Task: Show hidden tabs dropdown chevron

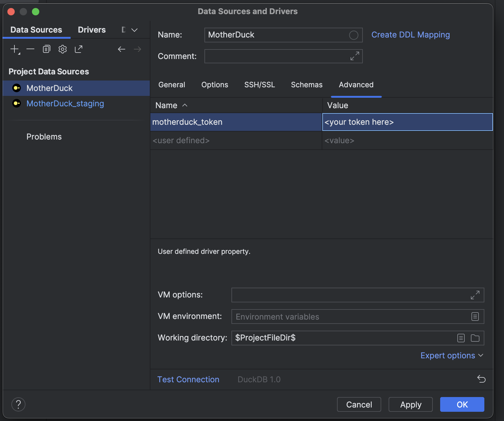Action: (134, 30)
